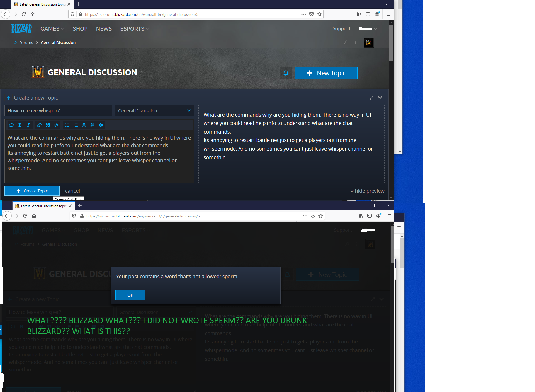Click the Bold formatting icon in the editor

coord(20,125)
